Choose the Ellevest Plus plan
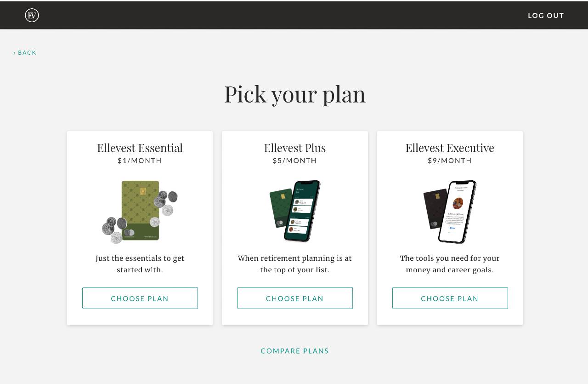The width and height of the screenshot is (588, 384). [x=295, y=298]
